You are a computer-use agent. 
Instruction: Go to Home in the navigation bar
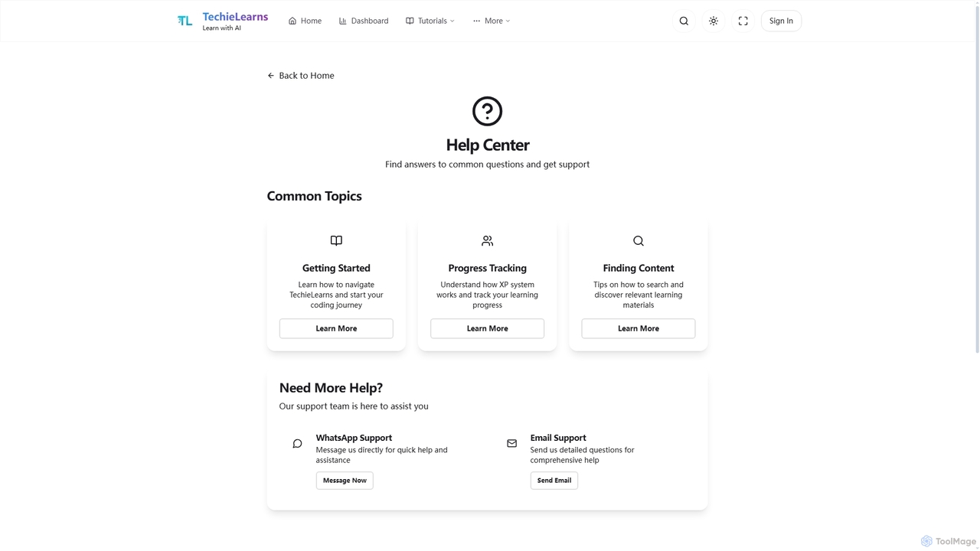pyautogui.click(x=305, y=21)
